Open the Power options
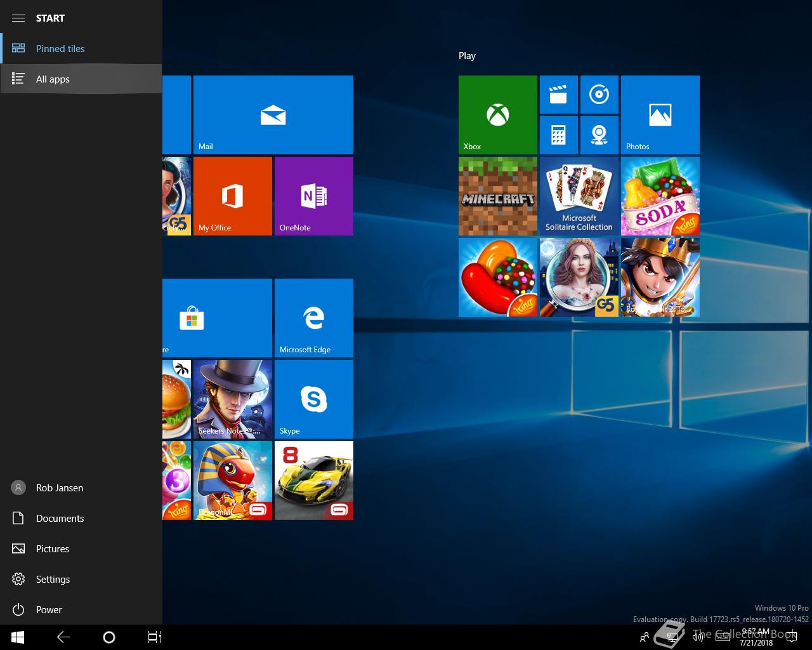The height and width of the screenshot is (650, 812). coord(81,609)
